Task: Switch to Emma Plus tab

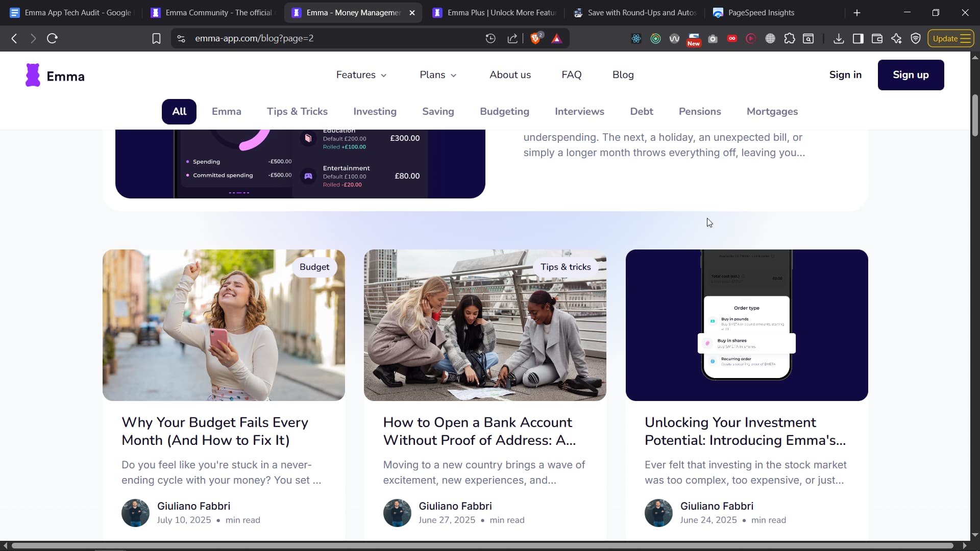Action: point(495,13)
